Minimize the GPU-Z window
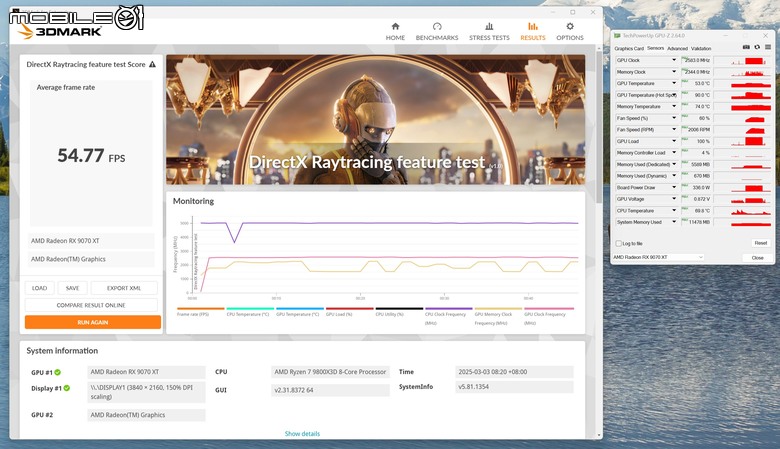 [x=726, y=36]
